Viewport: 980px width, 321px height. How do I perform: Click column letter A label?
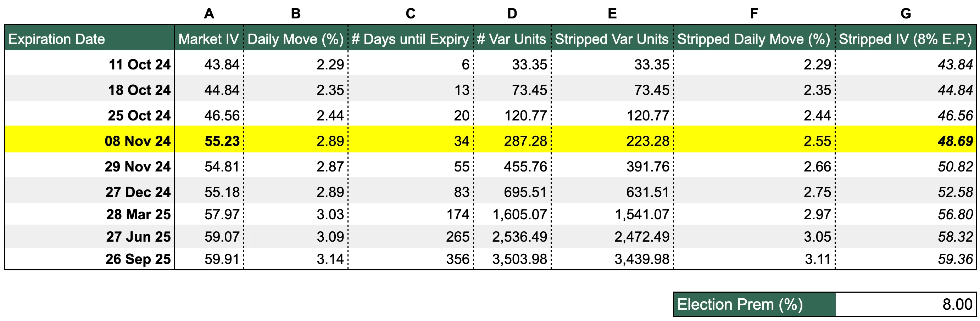(x=209, y=13)
